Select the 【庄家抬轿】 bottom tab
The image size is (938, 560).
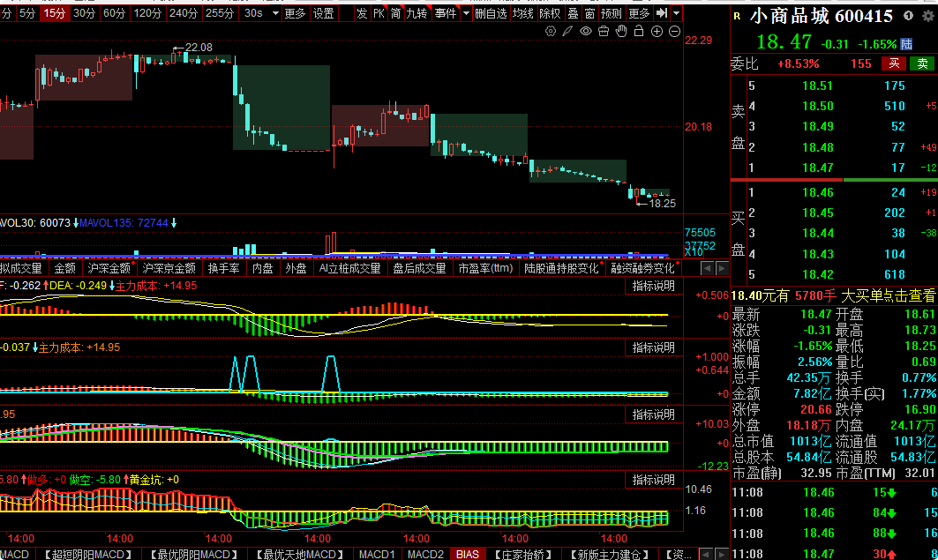(x=522, y=554)
